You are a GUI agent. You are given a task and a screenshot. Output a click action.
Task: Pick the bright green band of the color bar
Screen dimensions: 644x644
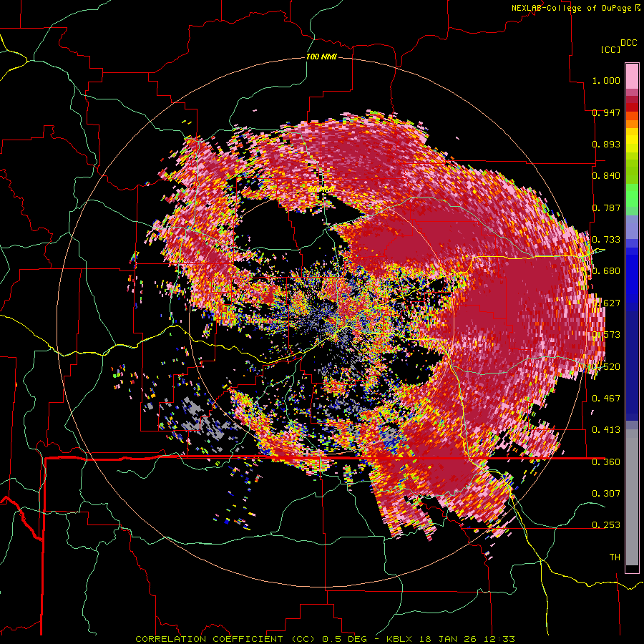pos(632,195)
